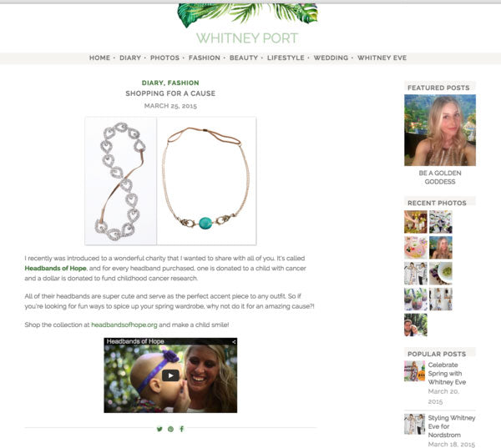Screen dimensions: 501x448
Task: Open the Whitney Port site logo
Action: point(247,38)
